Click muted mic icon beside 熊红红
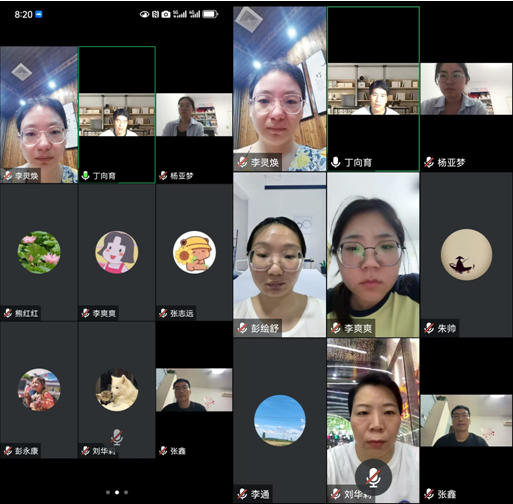This screenshot has height=504, width=513. pos(8,313)
